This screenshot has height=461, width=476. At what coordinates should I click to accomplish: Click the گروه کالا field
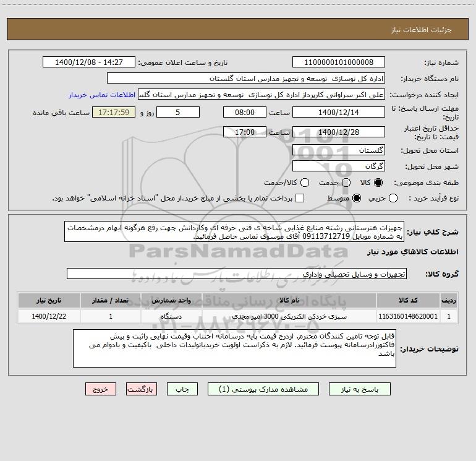click(237, 274)
